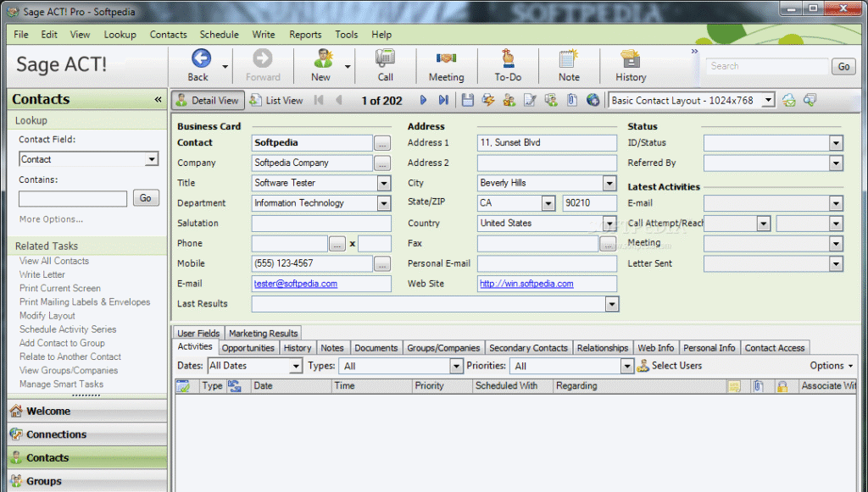Click the lock column icon in Activities
Viewport: 868px width, 492px height.
coord(782,386)
